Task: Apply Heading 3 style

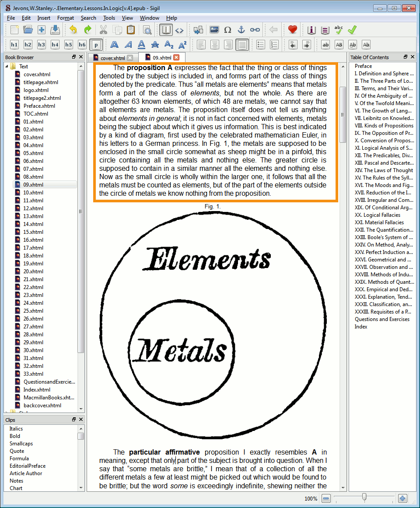Action: click(42, 45)
